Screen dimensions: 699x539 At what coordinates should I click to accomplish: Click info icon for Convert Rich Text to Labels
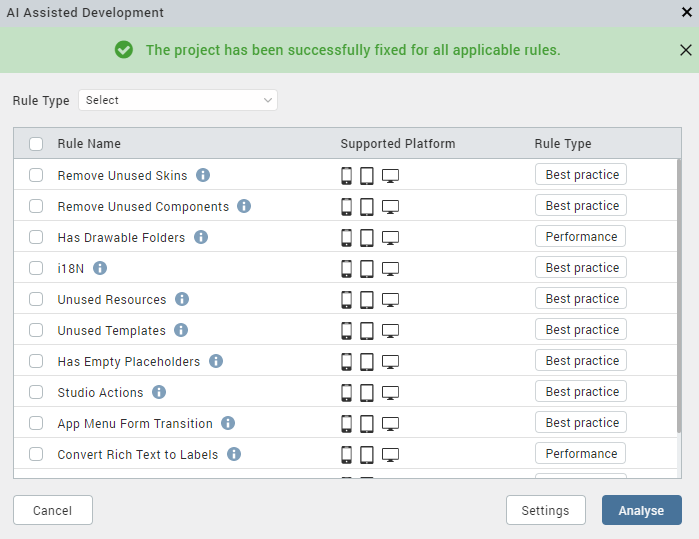coord(234,454)
